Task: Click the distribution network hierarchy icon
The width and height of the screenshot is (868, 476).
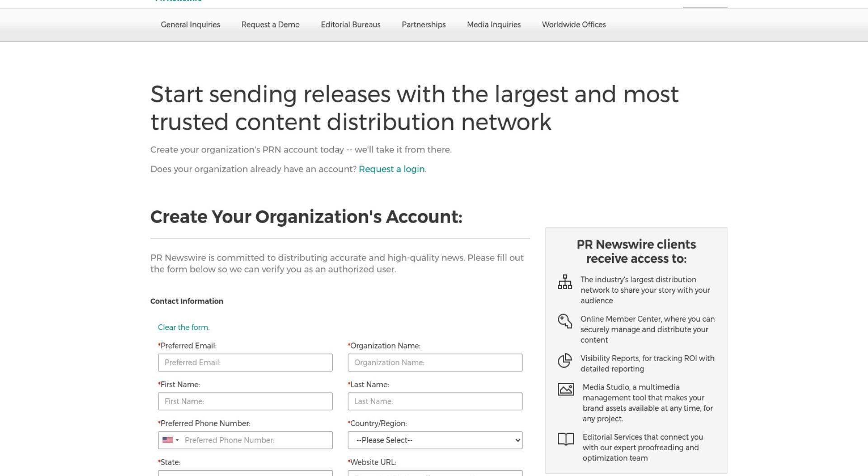Action: (x=565, y=282)
